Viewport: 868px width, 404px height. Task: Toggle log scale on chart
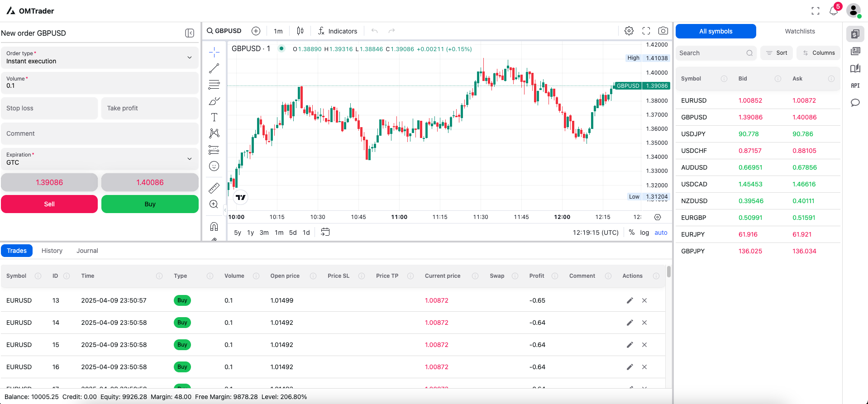(x=644, y=233)
